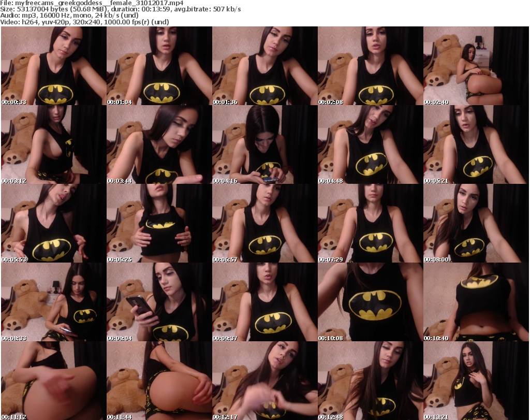Click the thumbnail at 00:08:00
The height and width of the screenshot is (420, 530).
476,223
